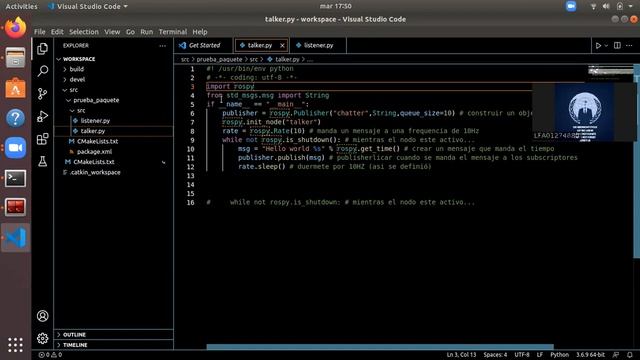
Task: Open Help from the dock
Action: point(16,118)
